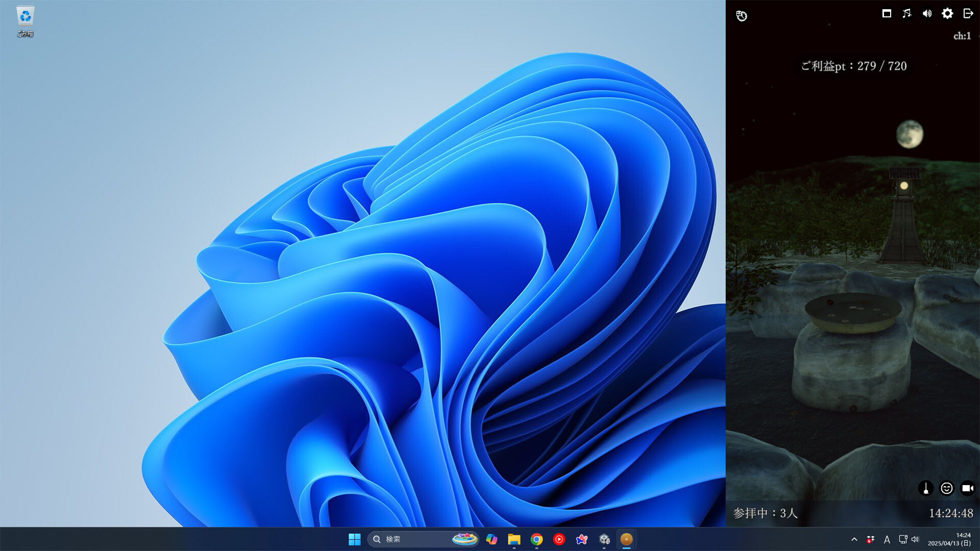Click the ch:1 channel label
Image resolution: width=980 pixels, height=551 pixels.
point(962,36)
